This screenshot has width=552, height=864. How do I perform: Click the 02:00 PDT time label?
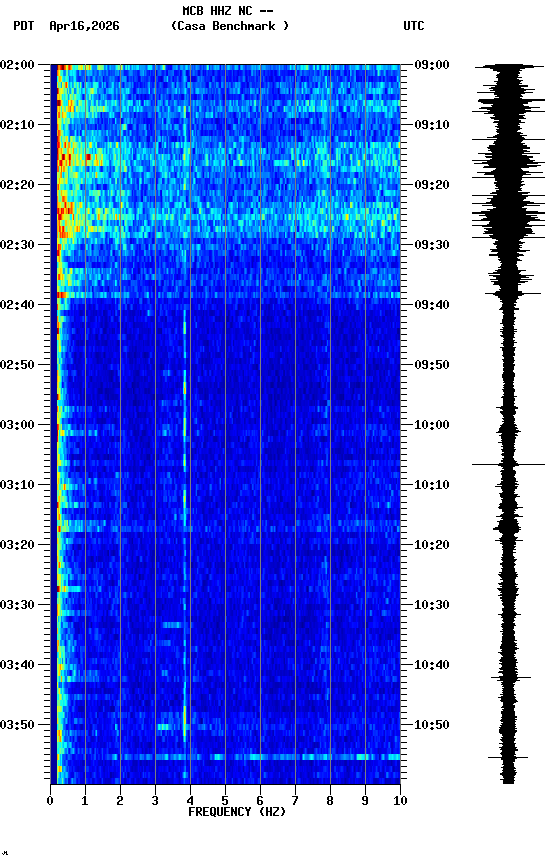(x=17, y=65)
